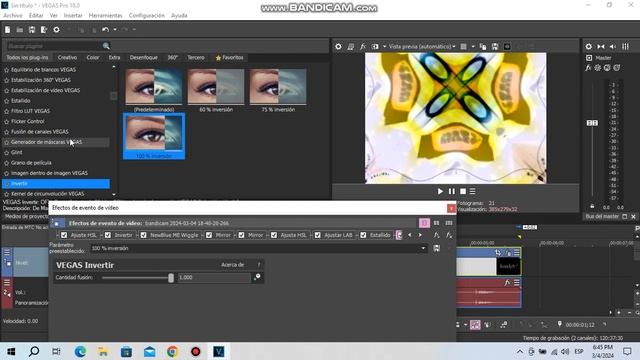Click the Open folder icon in toolbar
Screen dimensions: 640x360
pyautogui.click(x=20, y=30)
